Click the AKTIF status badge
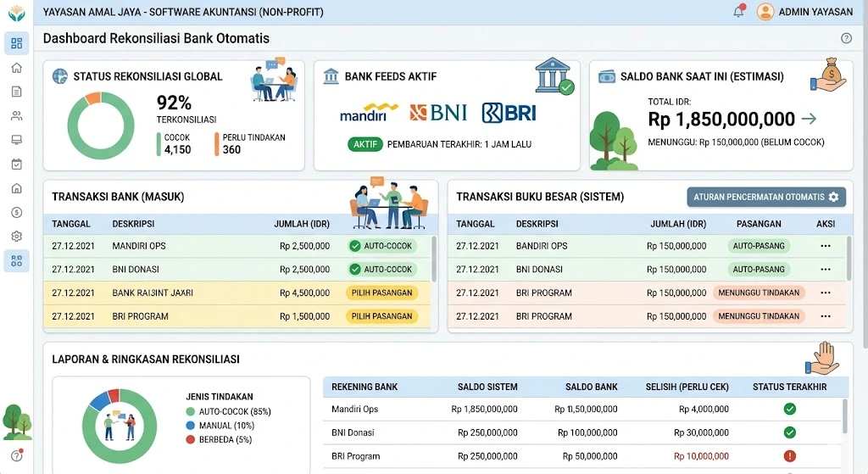The image size is (868, 474). (x=365, y=144)
